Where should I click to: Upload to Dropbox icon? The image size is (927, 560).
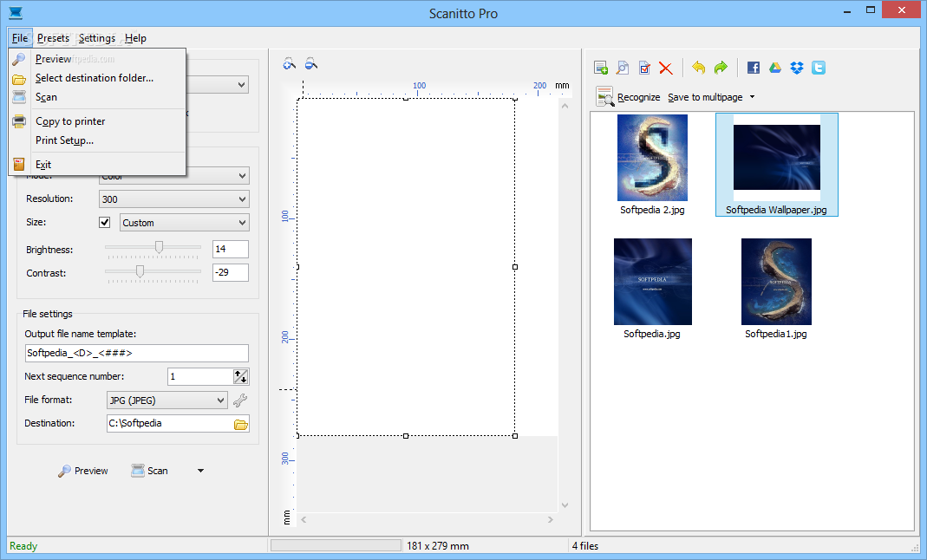797,68
